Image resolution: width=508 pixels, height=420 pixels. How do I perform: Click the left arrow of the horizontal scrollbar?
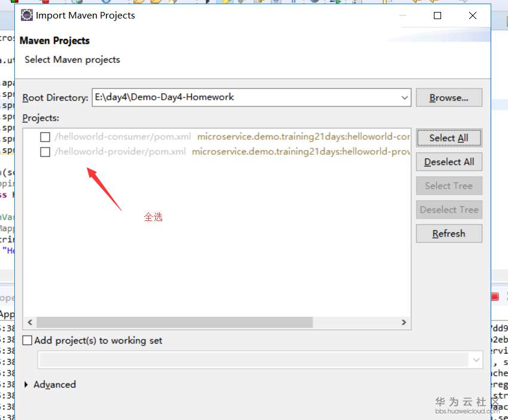30,322
